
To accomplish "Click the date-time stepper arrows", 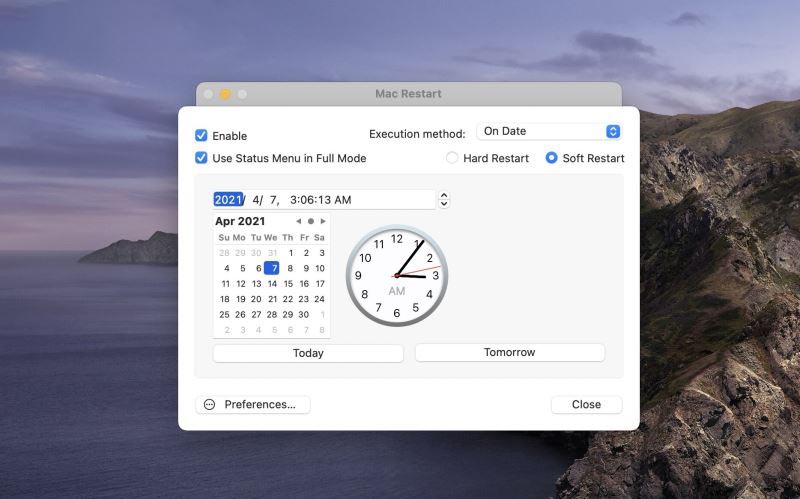I will pos(444,199).
